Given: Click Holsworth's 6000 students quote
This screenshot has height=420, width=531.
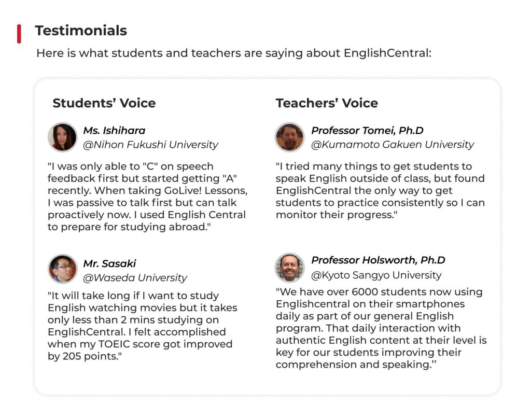Looking at the screenshot, I should pyautogui.click(x=381, y=328).
